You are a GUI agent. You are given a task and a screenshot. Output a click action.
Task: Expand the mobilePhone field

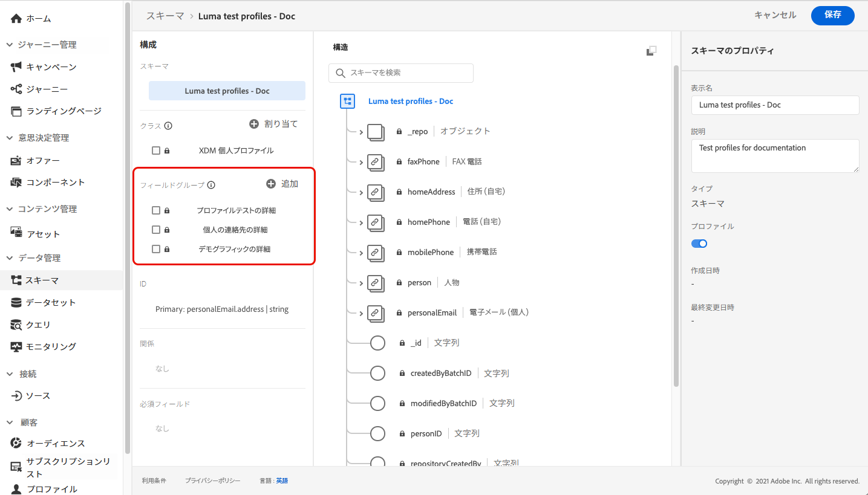361,253
